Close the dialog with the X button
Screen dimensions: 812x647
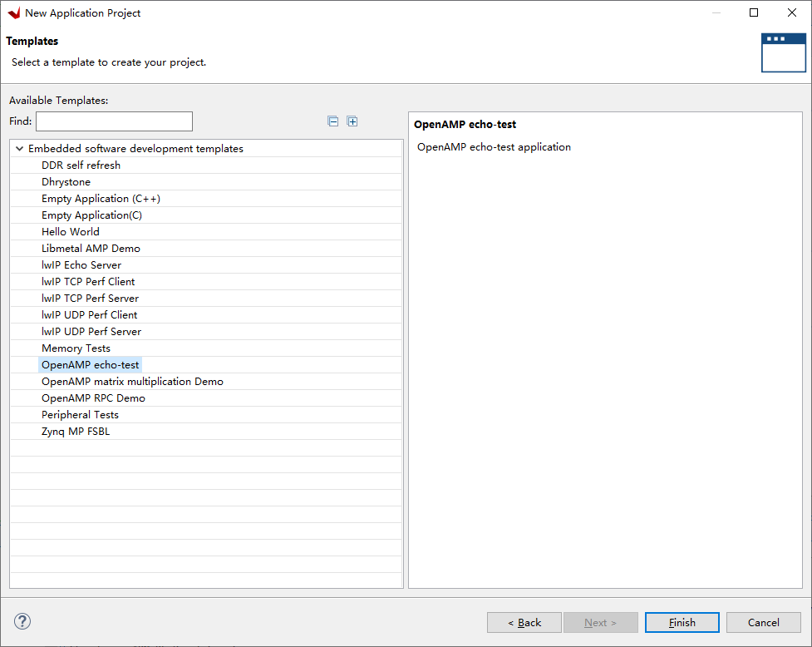792,12
